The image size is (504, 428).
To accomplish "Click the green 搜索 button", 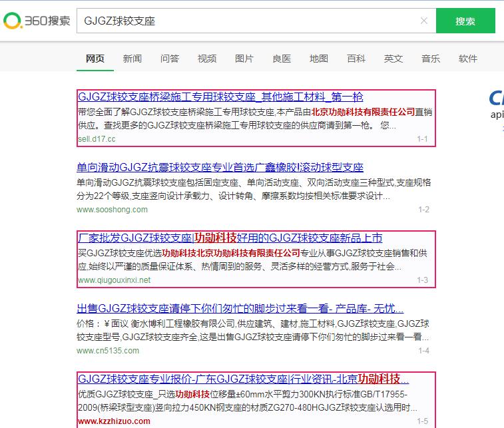I will [465, 21].
